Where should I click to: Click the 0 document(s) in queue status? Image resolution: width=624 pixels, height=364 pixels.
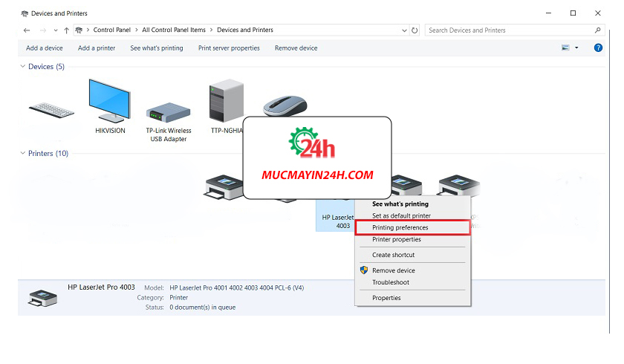[x=203, y=307]
